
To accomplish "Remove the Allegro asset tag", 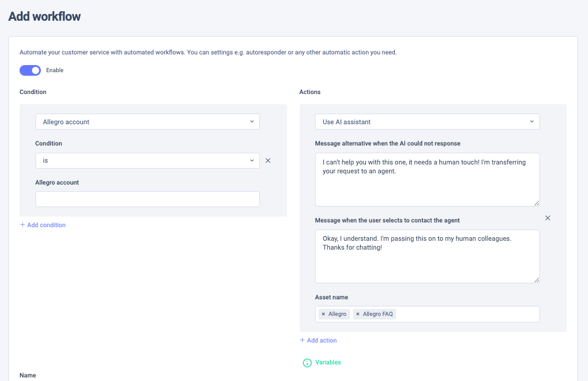I will coord(323,314).
